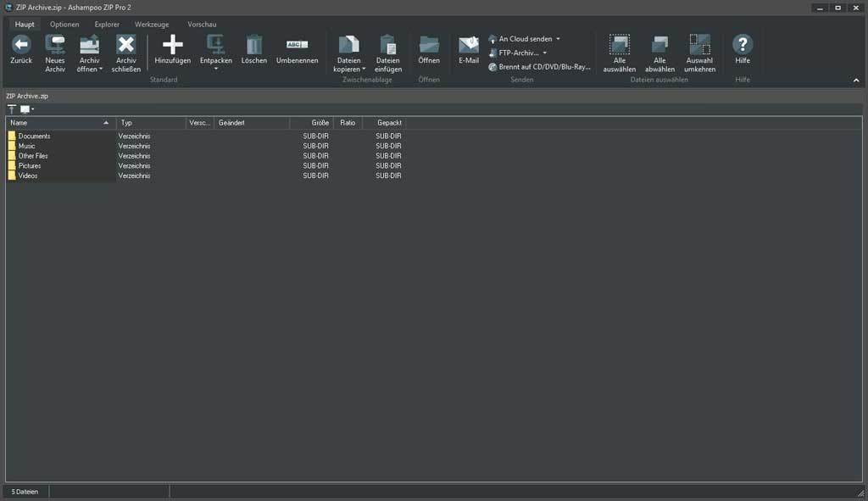The image size is (868, 501).
Task: Click the 5 Dateien status bar text
Action: [x=25, y=492]
